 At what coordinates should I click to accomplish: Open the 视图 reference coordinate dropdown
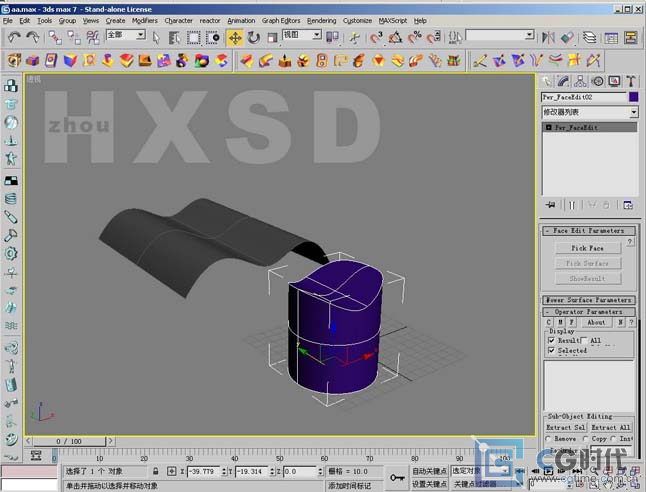click(316, 35)
